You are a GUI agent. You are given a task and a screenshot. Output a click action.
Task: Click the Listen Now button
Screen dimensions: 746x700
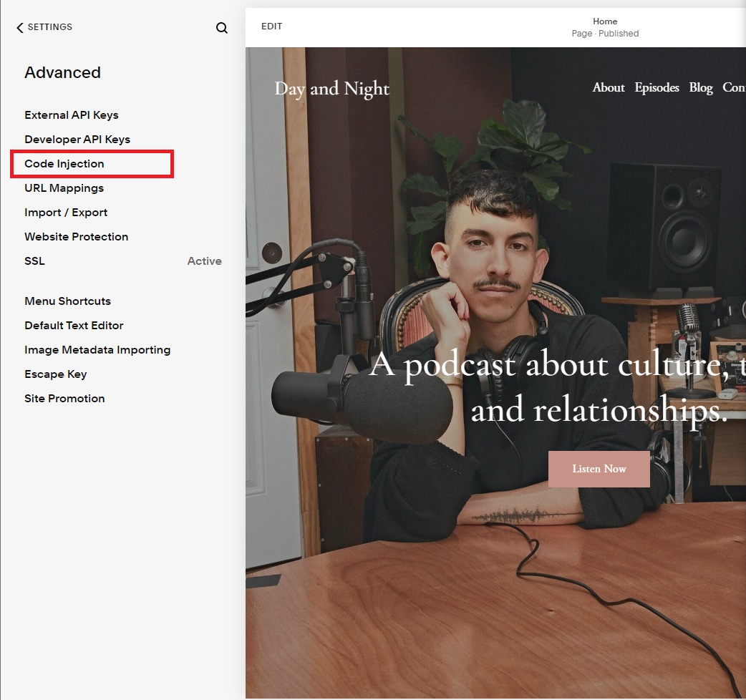pyautogui.click(x=599, y=469)
